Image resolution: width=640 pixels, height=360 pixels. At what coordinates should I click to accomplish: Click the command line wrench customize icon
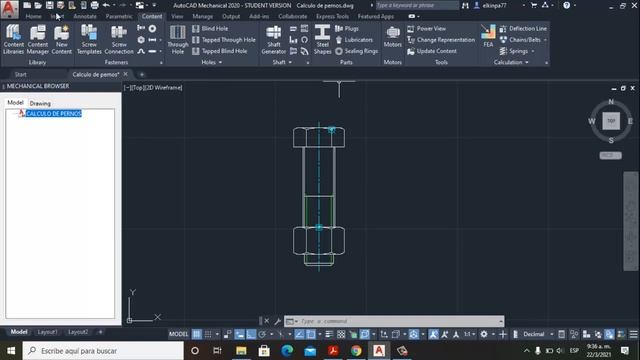click(278, 321)
